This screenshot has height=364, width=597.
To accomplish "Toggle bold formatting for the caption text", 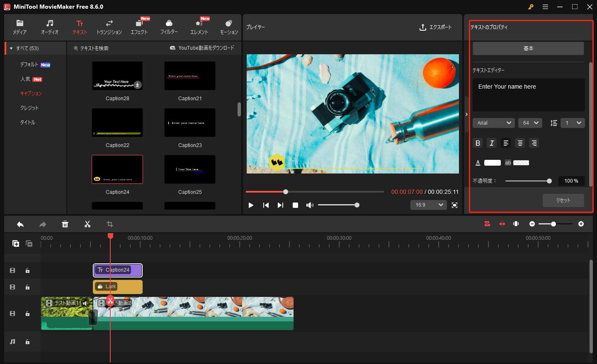I will tap(478, 143).
